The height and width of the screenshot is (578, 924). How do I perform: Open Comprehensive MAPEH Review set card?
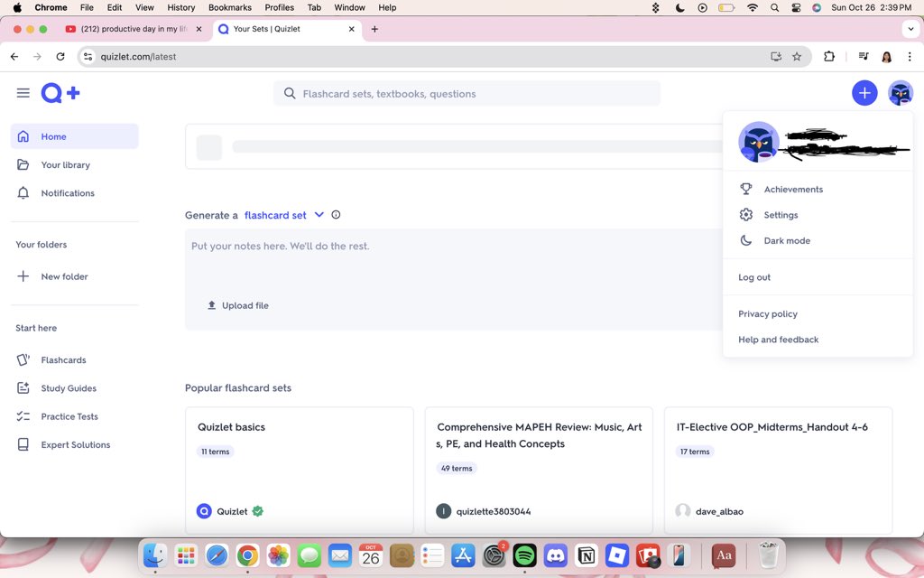click(539, 470)
